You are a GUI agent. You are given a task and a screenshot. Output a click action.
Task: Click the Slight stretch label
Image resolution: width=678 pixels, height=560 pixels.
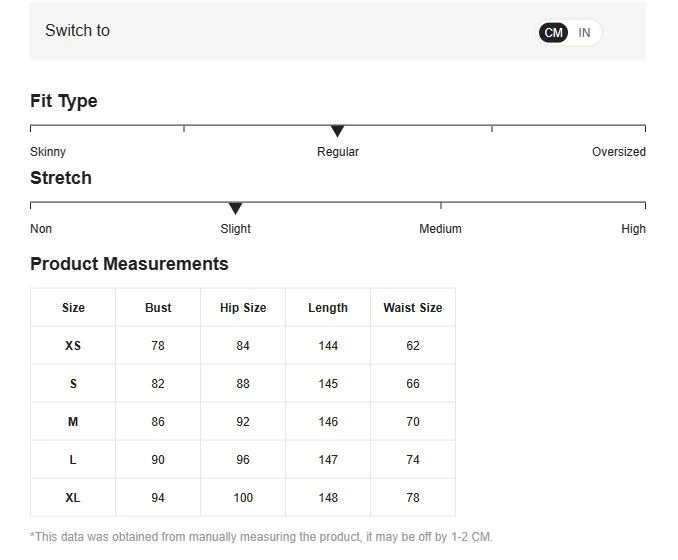[x=235, y=229]
